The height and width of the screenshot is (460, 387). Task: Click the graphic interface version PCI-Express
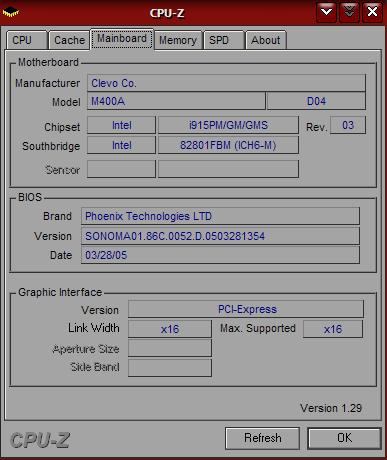coord(246,309)
